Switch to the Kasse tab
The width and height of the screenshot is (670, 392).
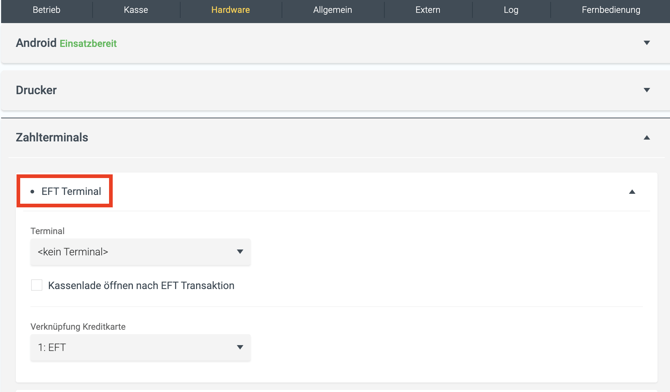(x=136, y=10)
